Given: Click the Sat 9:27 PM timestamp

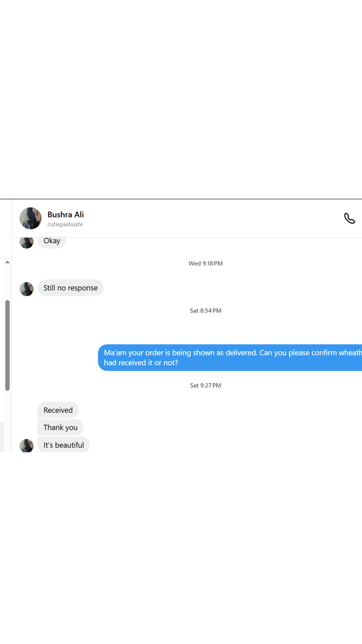Looking at the screenshot, I should pyautogui.click(x=205, y=386).
